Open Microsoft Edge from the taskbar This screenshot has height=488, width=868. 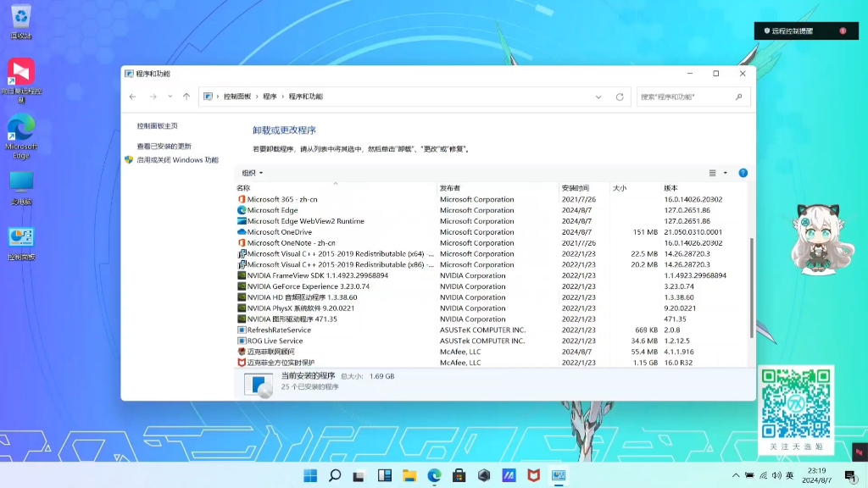[435, 475]
